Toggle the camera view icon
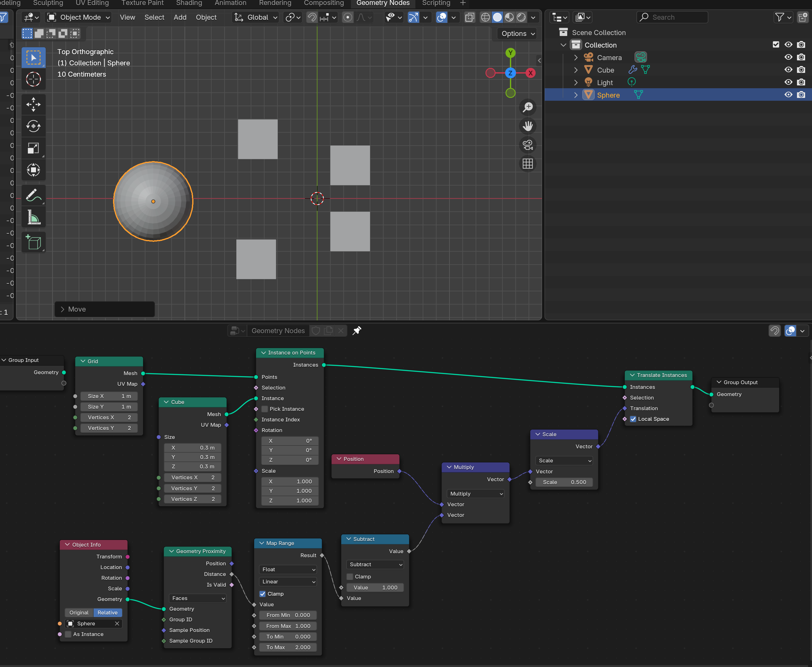 pos(528,145)
